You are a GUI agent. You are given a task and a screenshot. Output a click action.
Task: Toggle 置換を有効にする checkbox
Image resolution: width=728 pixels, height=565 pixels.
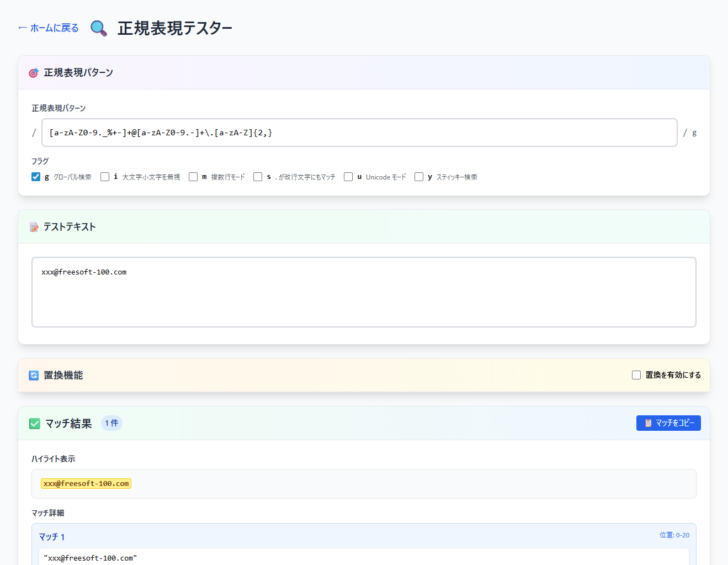(x=636, y=375)
